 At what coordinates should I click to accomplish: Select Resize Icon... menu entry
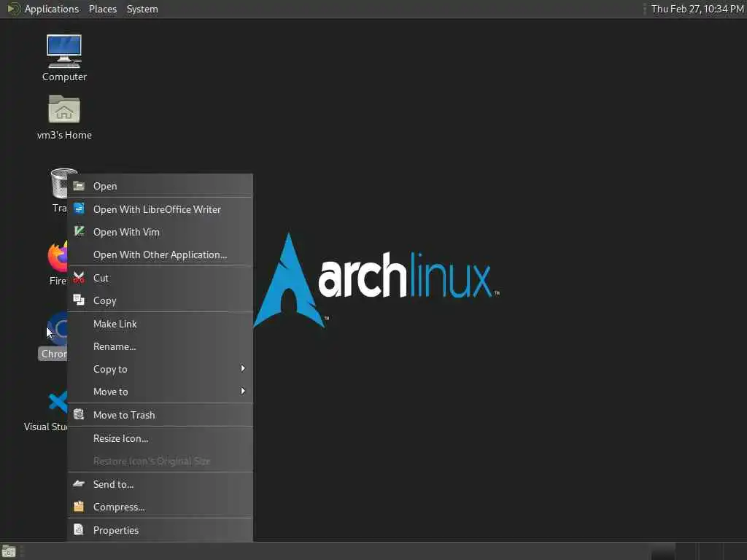160,438
